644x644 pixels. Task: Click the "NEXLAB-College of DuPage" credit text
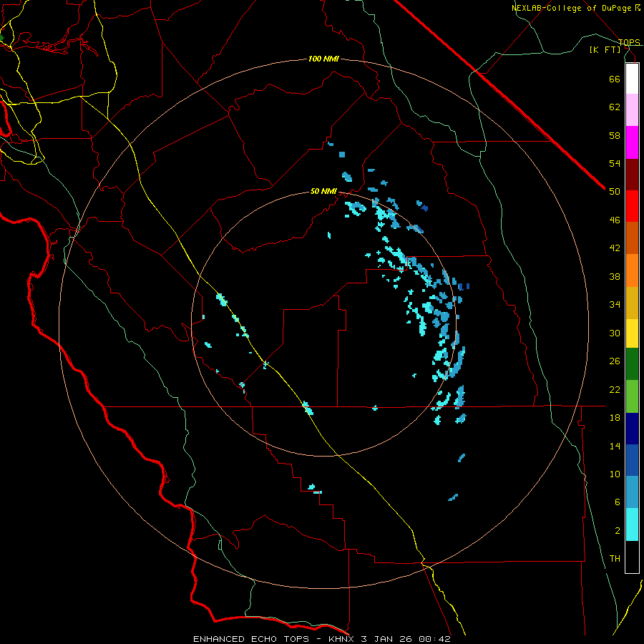[x=571, y=8]
